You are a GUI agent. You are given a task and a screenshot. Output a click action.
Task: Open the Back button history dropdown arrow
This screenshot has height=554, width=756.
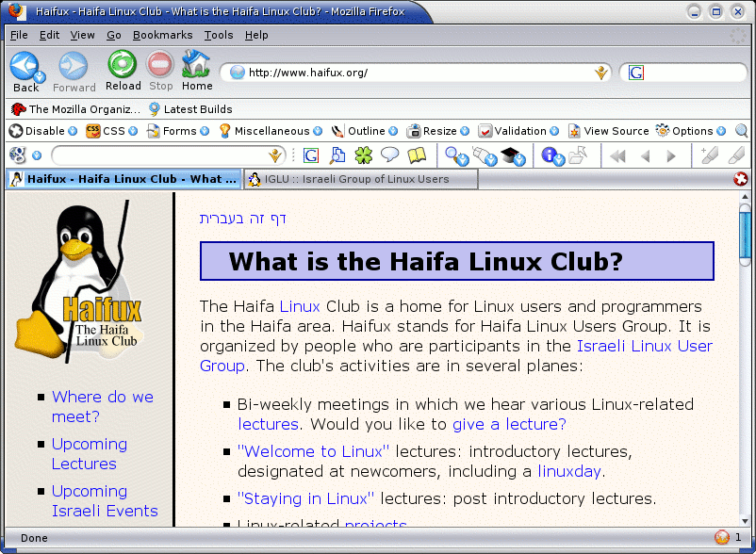pyautogui.click(x=41, y=76)
